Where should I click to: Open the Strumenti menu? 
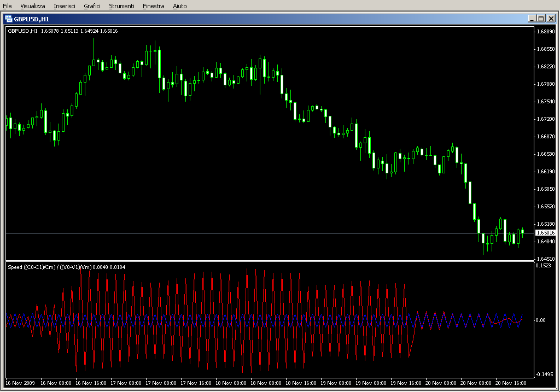click(121, 6)
